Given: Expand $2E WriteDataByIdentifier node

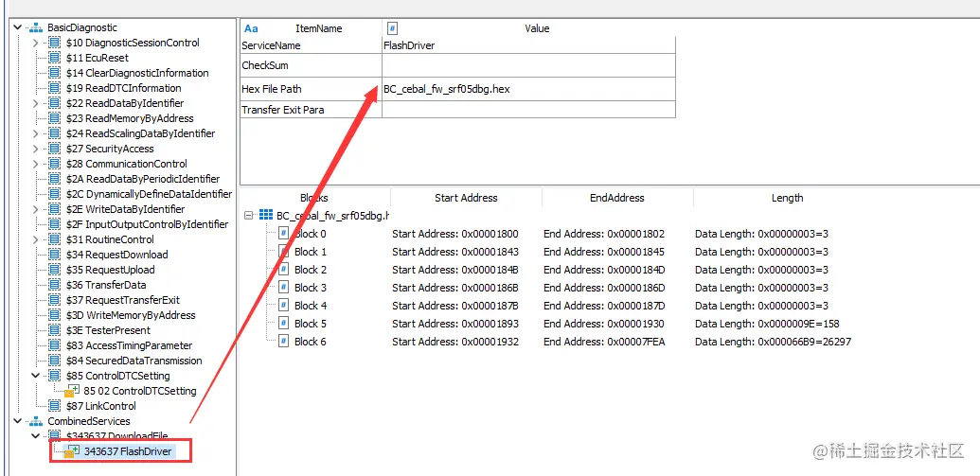Looking at the screenshot, I should pyautogui.click(x=36, y=209).
